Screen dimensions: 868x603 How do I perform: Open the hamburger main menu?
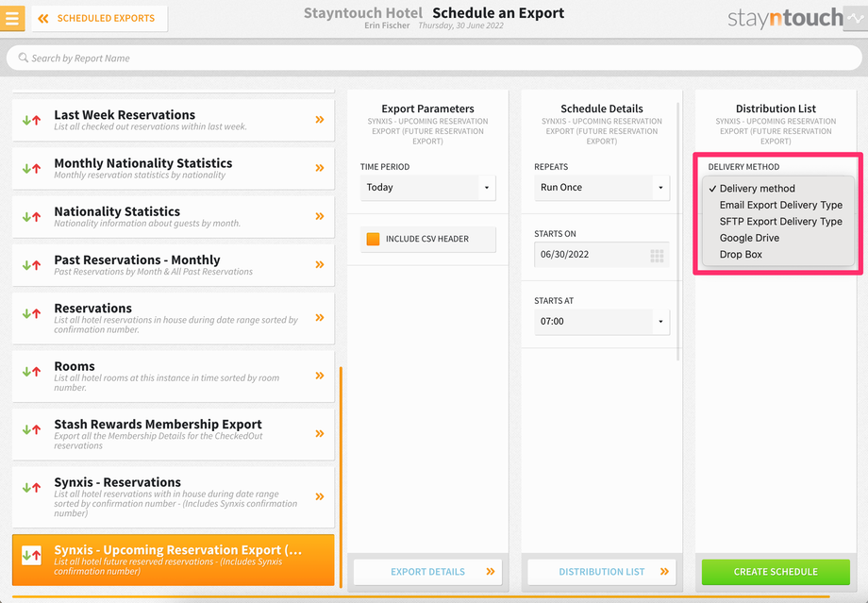[x=12, y=18]
